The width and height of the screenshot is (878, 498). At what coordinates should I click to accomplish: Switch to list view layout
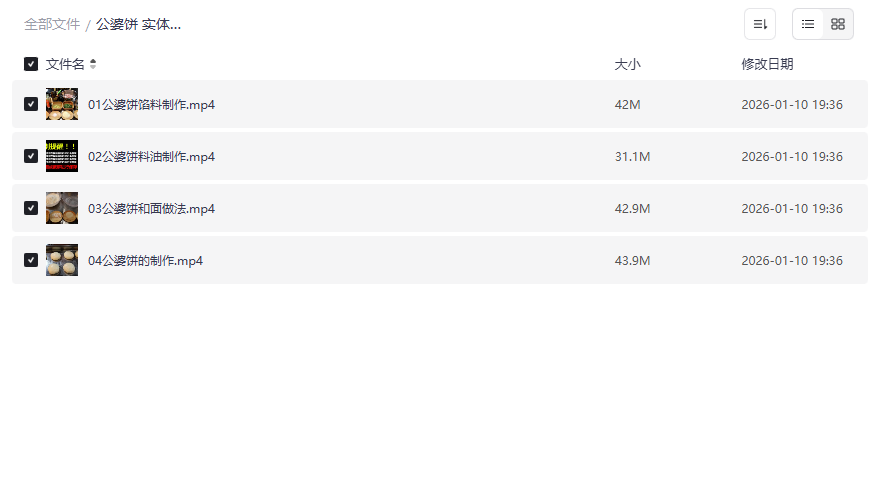click(808, 24)
